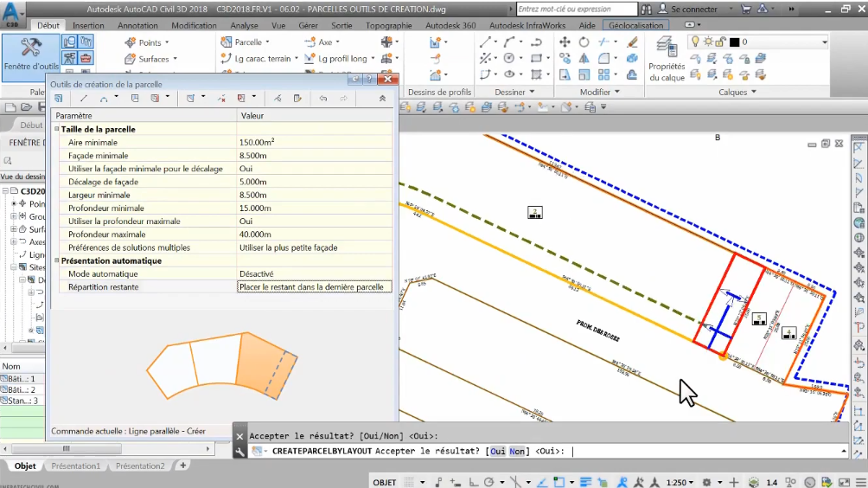Toggle object snap in status bar
The height and width of the screenshot is (488, 868).
(x=559, y=483)
